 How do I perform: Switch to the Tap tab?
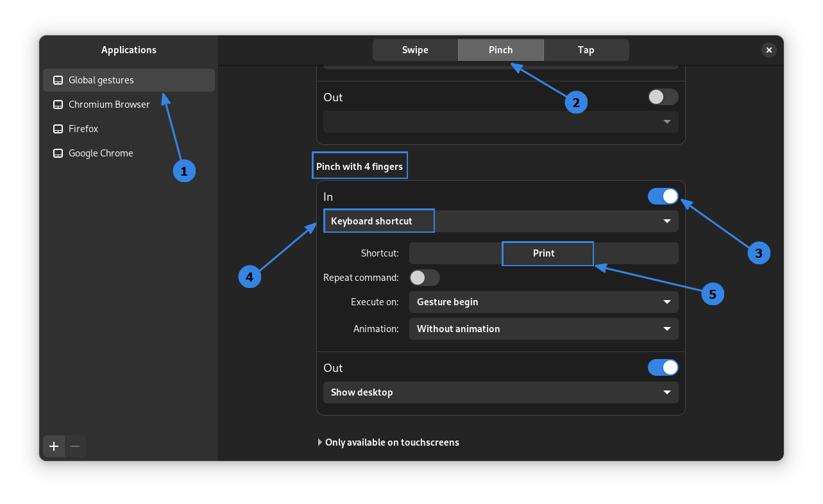pos(586,49)
